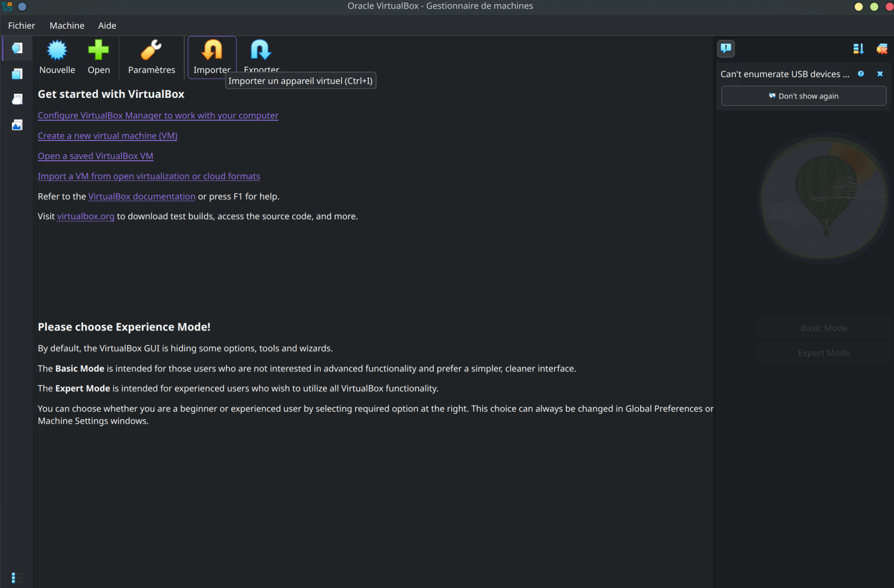Click the Nouvelle starburst icon

tap(57, 50)
